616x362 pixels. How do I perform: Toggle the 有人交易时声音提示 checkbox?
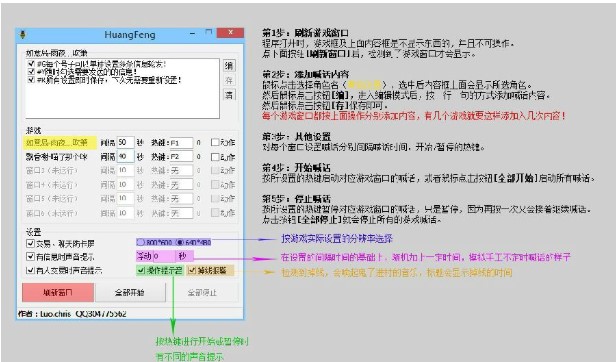tap(30, 270)
